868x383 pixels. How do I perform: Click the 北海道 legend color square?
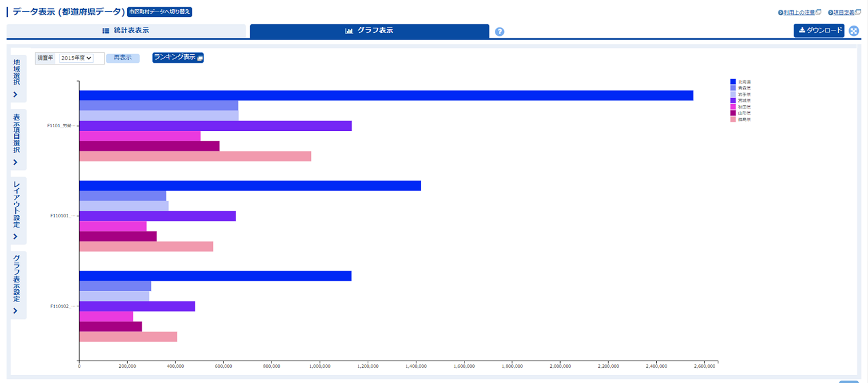[x=733, y=82]
